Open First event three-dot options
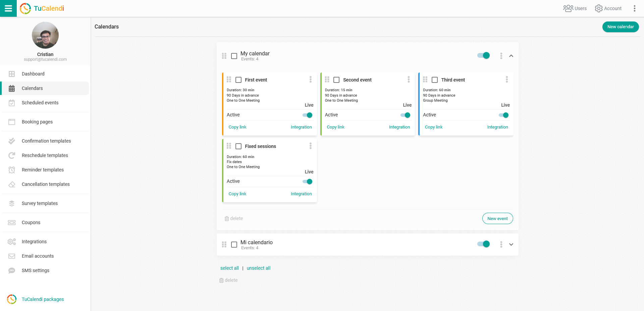 coord(310,80)
